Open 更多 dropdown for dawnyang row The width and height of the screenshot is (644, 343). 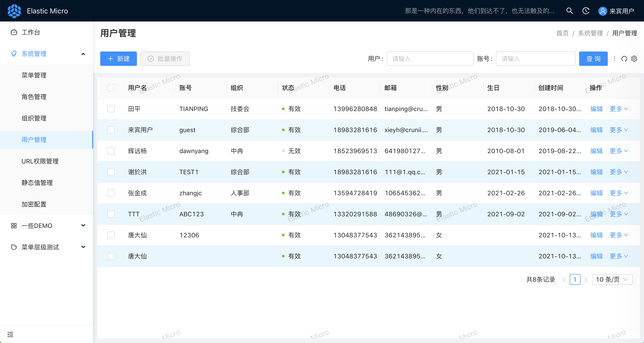(618, 151)
